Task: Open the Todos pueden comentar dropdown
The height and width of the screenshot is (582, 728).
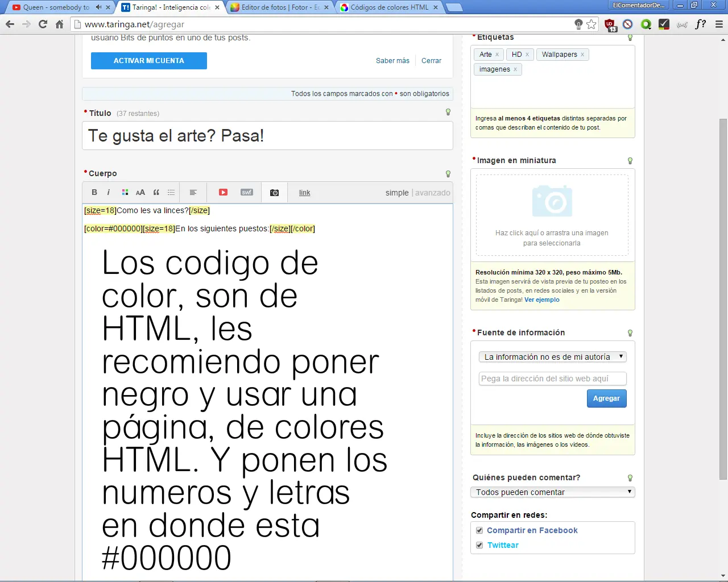Action: tap(553, 492)
